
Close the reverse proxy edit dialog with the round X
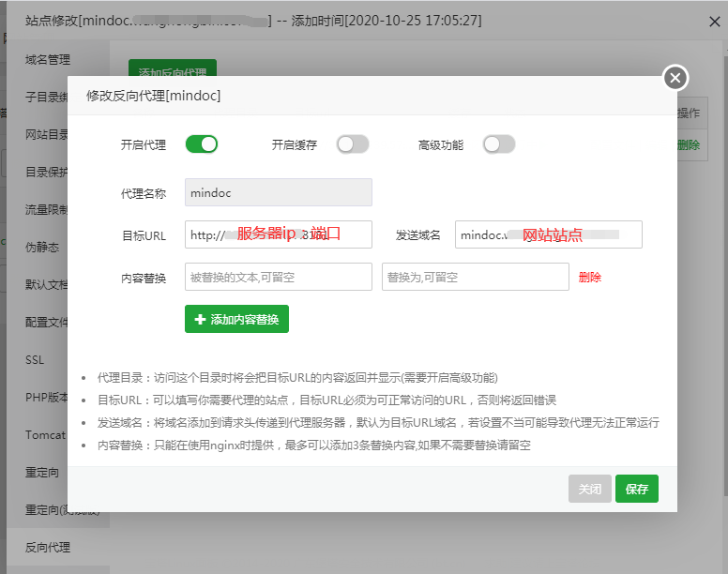[x=675, y=78]
